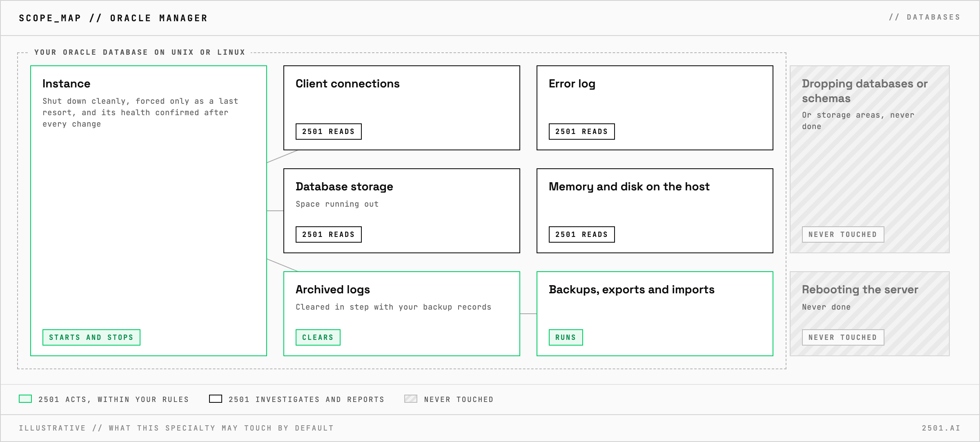
Task: Select the Rebooting the server heading
Action: [860, 290]
